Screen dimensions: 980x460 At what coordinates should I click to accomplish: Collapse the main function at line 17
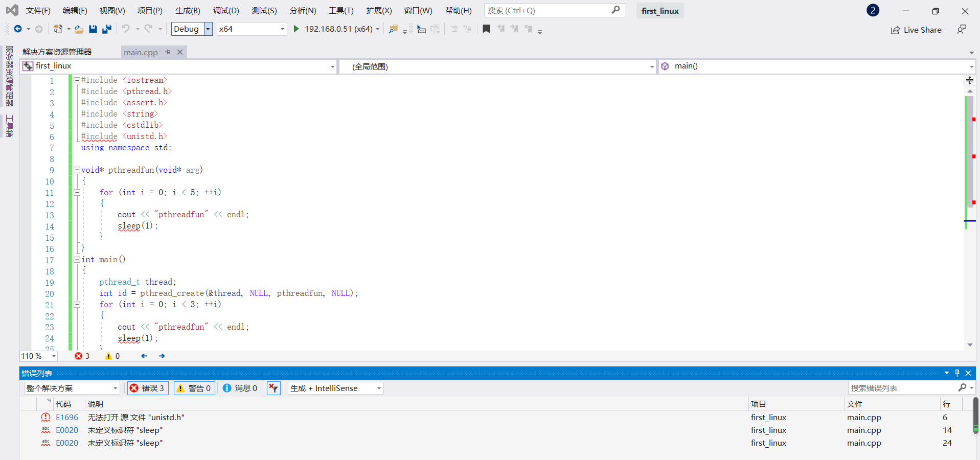(x=77, y=260)
